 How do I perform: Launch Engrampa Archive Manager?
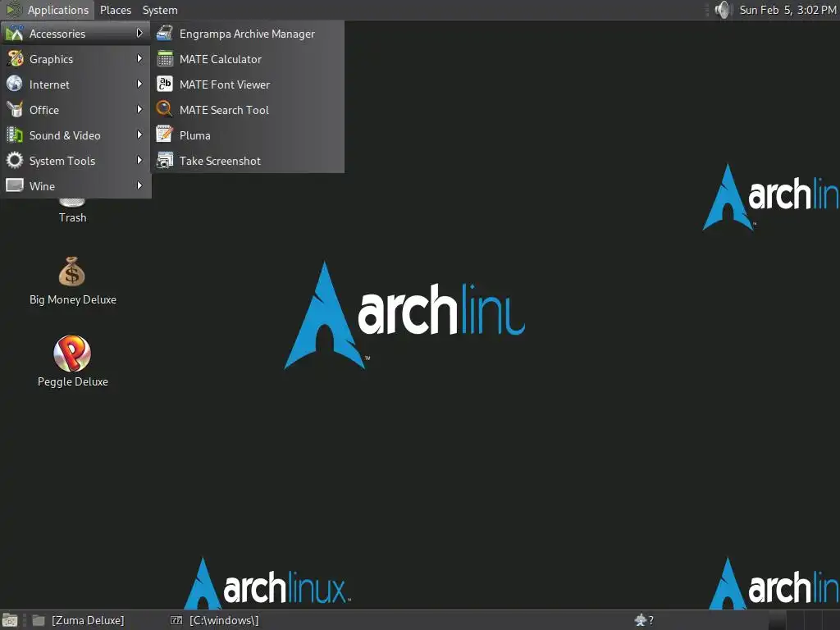point(248,34)
